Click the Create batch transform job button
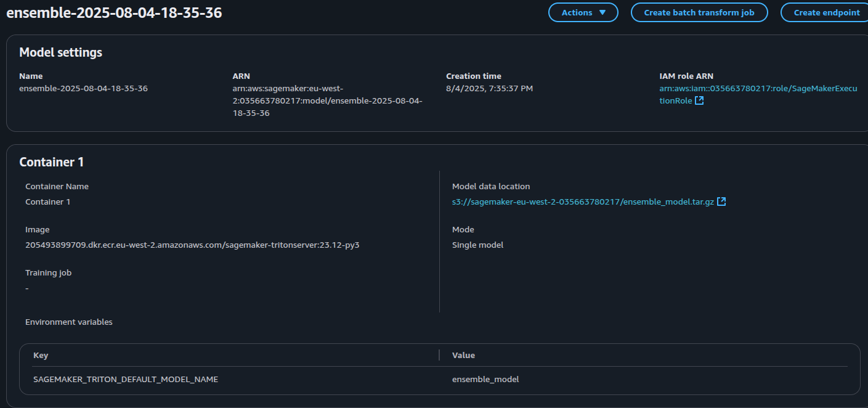The image size is (868, 408). [x=699, y=12]
